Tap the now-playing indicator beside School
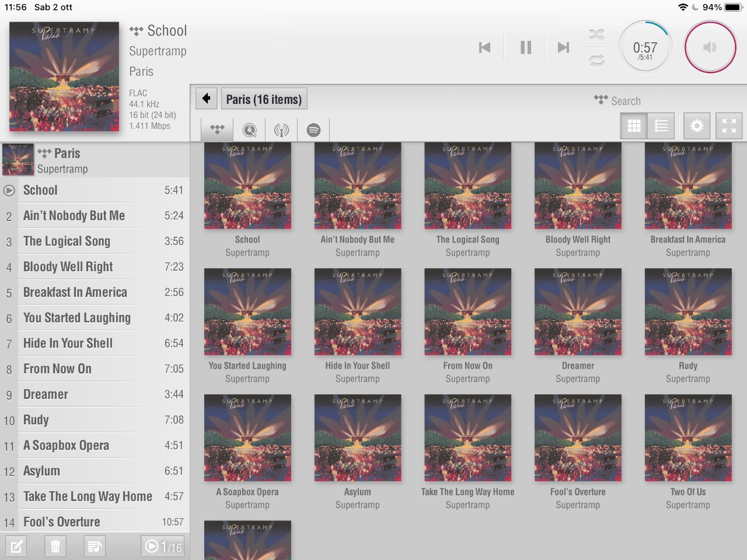 tap(9, 190)
